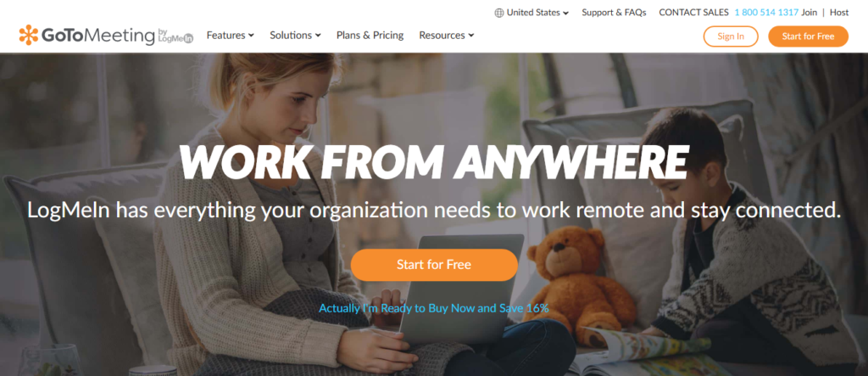Open Actually I'm Ready to Buy Now link

(434, 308)
